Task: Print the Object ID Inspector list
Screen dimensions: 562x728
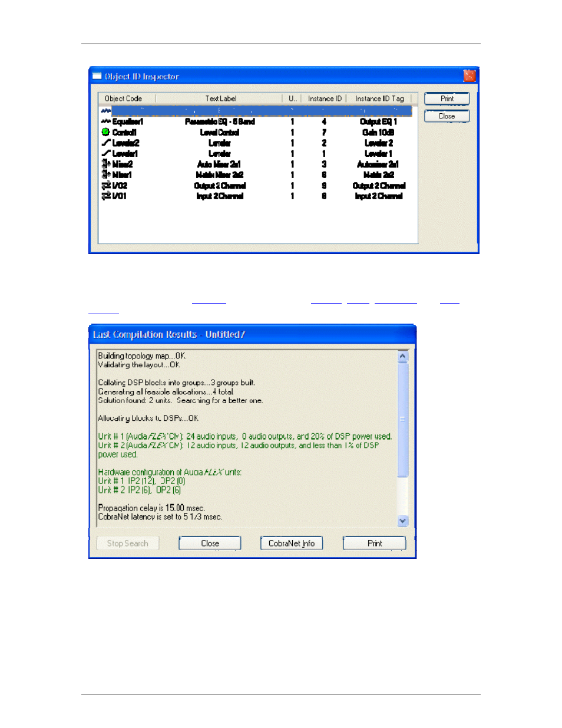Action: pos(447,99)
